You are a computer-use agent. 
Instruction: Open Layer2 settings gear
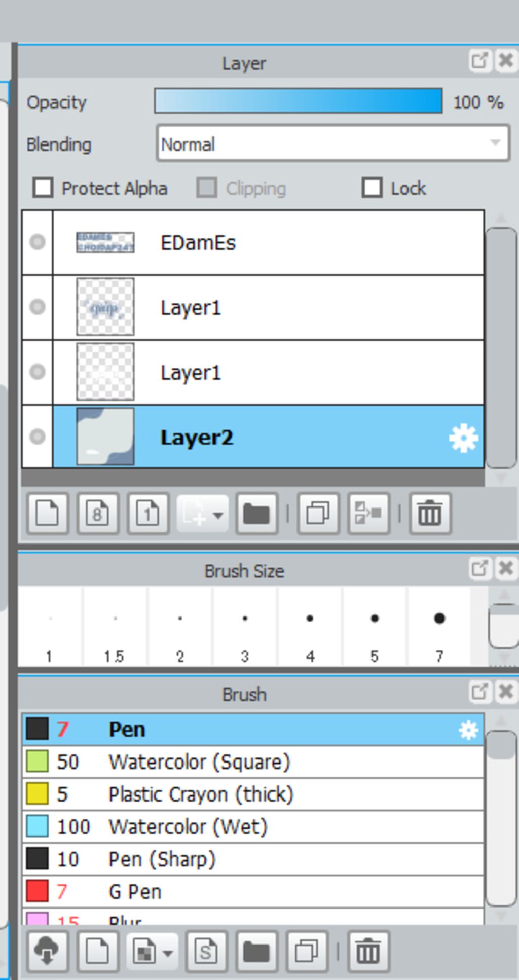coord(463,438)
